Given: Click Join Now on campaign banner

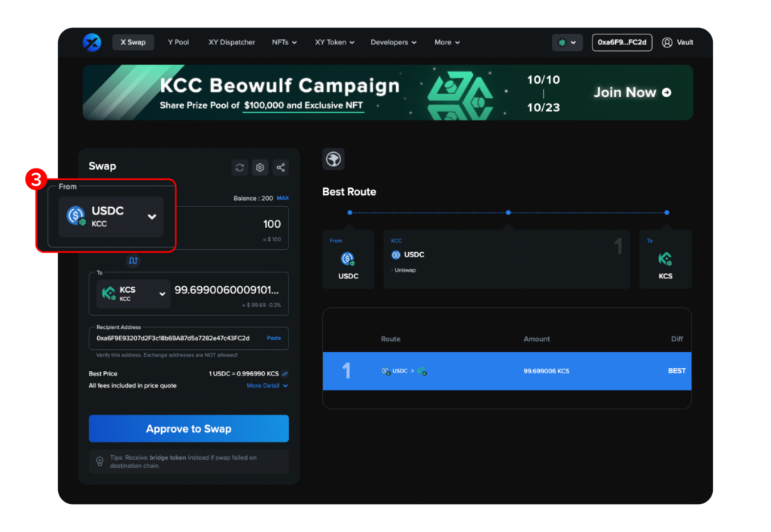Looking at the screenshot, I should [x=632, y=93].
